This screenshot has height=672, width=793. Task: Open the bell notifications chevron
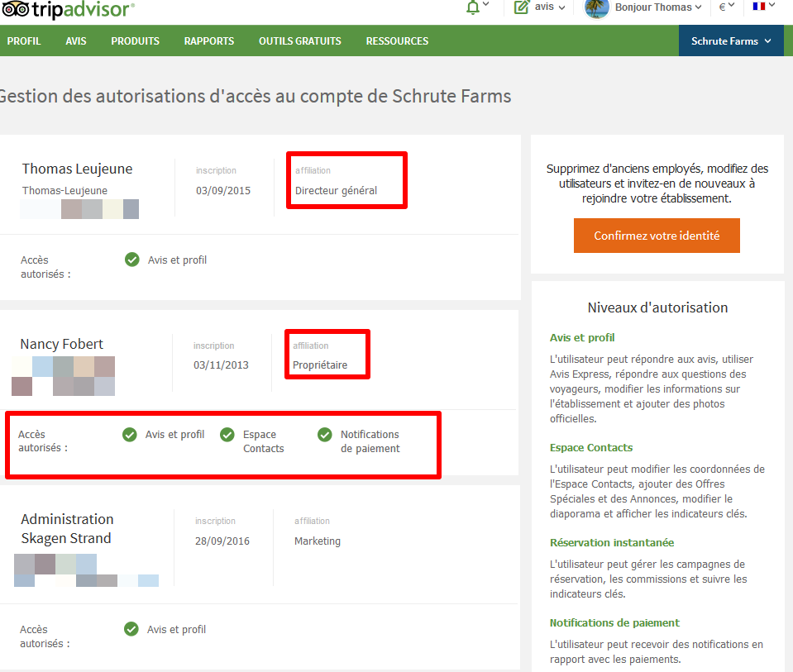coord(486,5)
